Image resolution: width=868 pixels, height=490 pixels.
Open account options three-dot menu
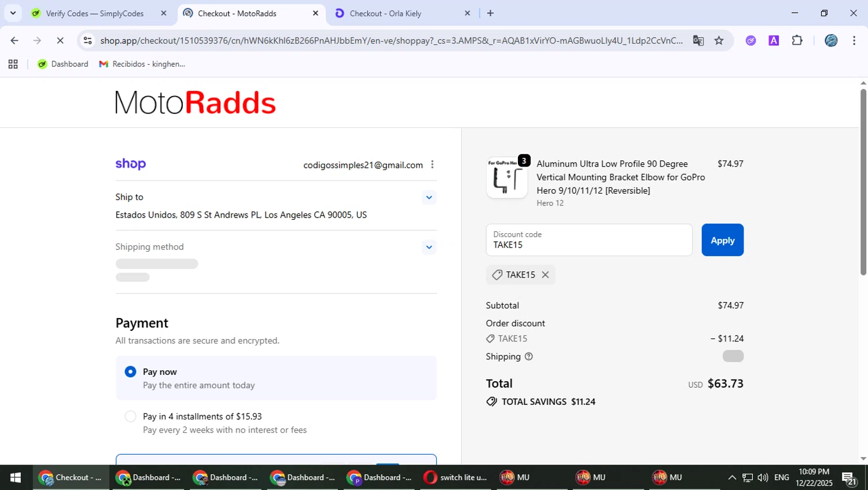pyautogui.click(x=432, y=165)
